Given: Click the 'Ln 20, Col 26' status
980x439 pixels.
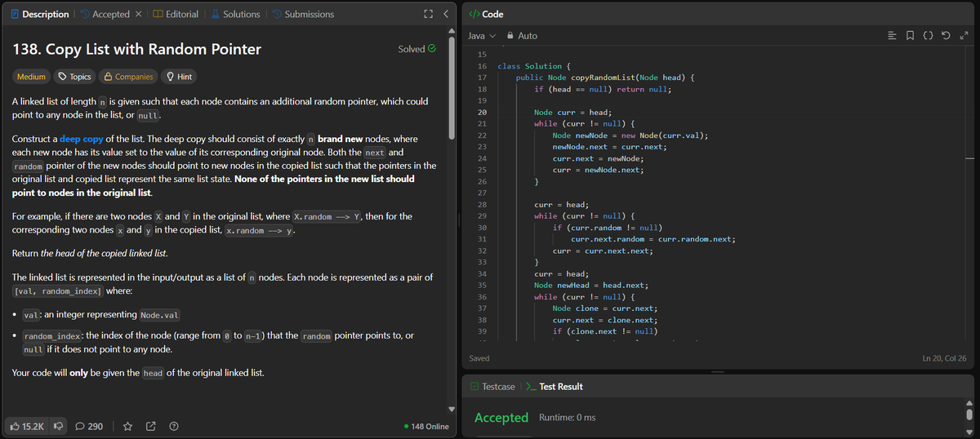Looking at the screenshot, I should [943, 358].
